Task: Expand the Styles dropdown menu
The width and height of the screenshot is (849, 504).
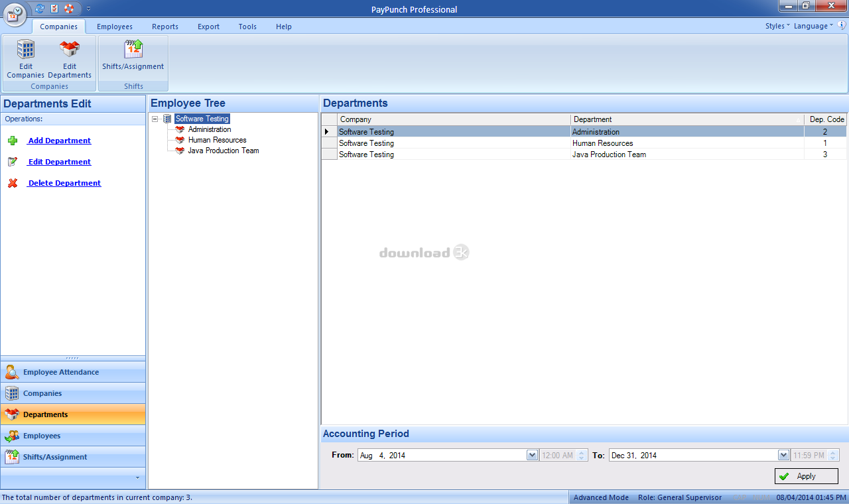Action: tap(777, 26)
